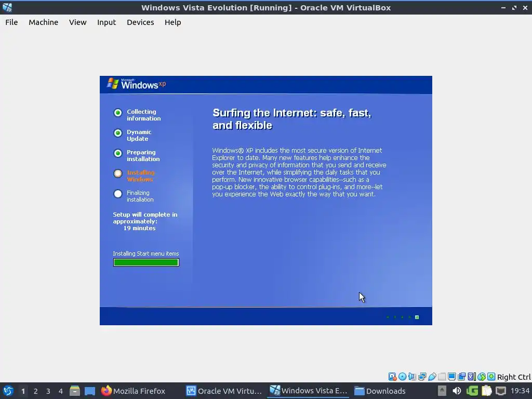Click the 'Surfing the Internet' heading
Viewport: 532px width, 399px height.
[292, 119]
